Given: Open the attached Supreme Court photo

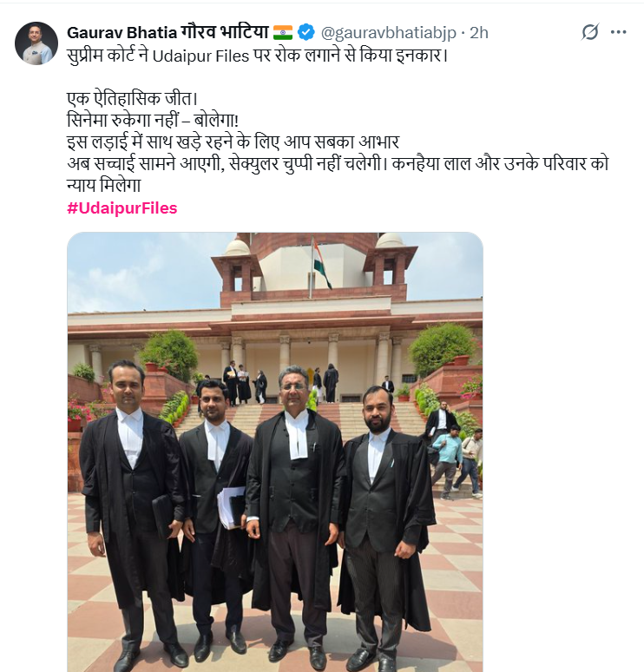Looking at the screenshot, I should [x=275, y=452].
